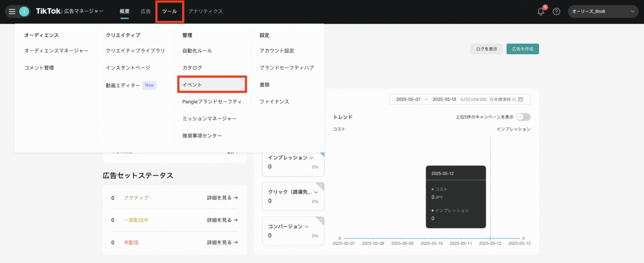Open アカウント設定
The width and height of the screenshot is (644, 263).
[x=277, y=51]
